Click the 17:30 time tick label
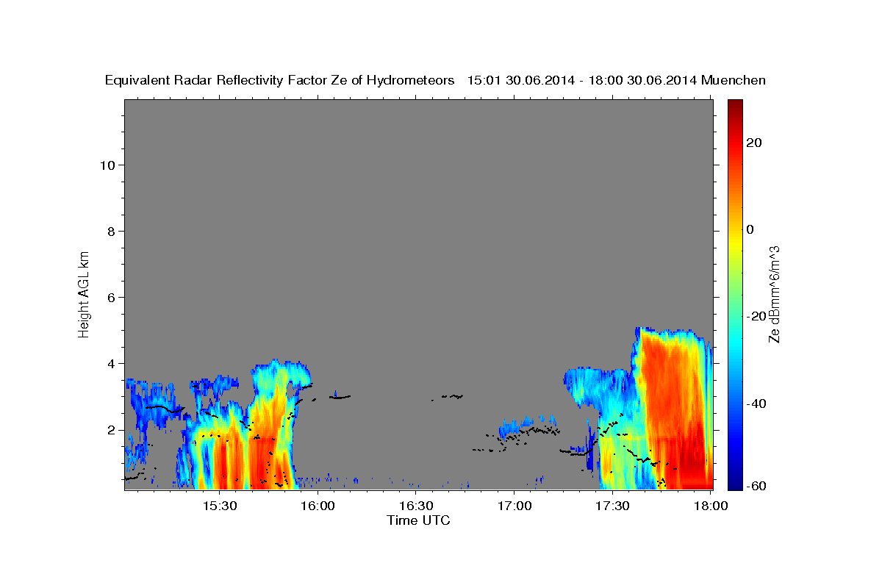Screen dimensions: 882x588 pyautogui.click(x=612, y=506)
